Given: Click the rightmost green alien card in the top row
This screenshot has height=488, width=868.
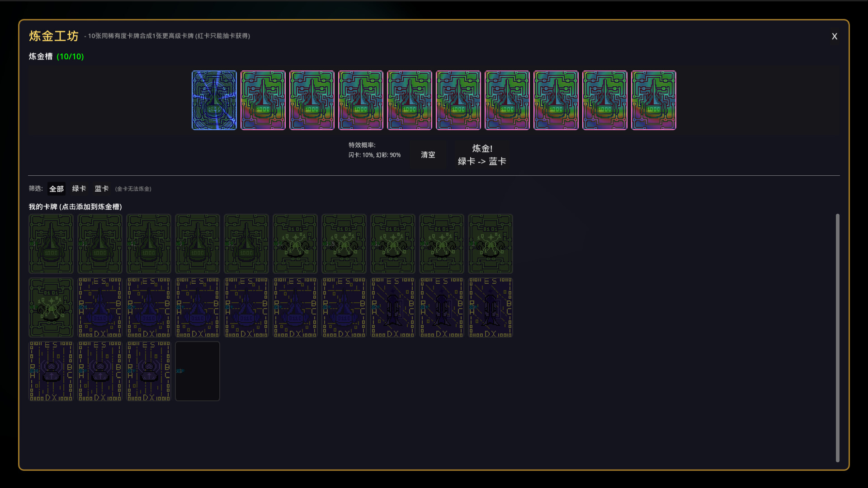Looking at the screenshot, I should [490, 244].
